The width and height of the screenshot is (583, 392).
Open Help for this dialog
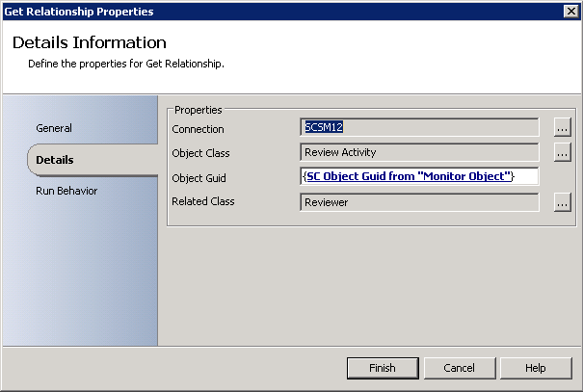tap(536, 368)
